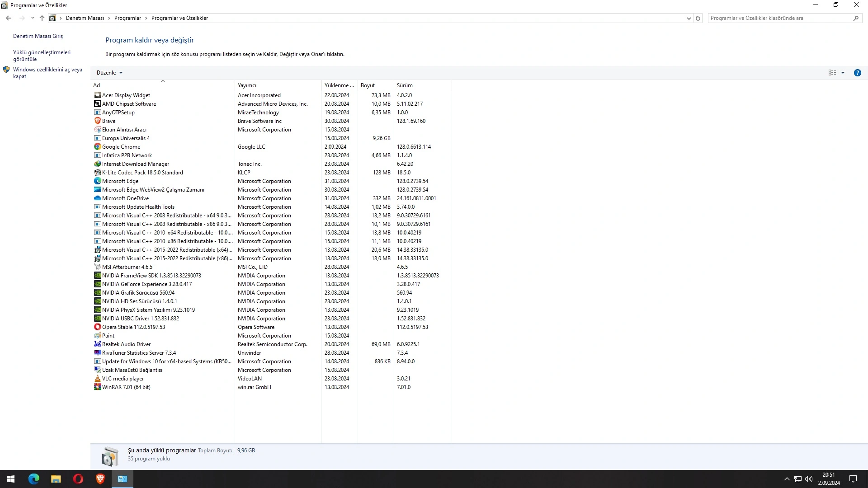Select Microsoft Update Health Tools entry

click(271, 207)
